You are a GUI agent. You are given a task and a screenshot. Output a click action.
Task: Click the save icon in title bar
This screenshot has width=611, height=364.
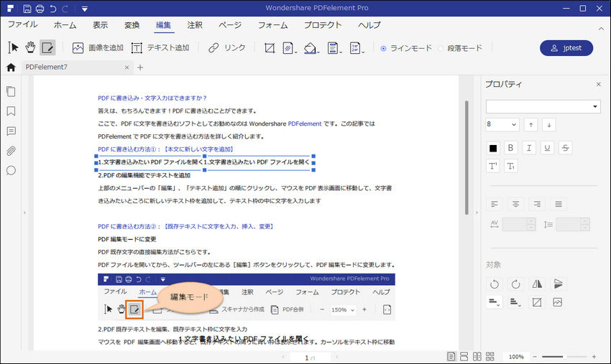pyautogui.click(x=27, y=8)
